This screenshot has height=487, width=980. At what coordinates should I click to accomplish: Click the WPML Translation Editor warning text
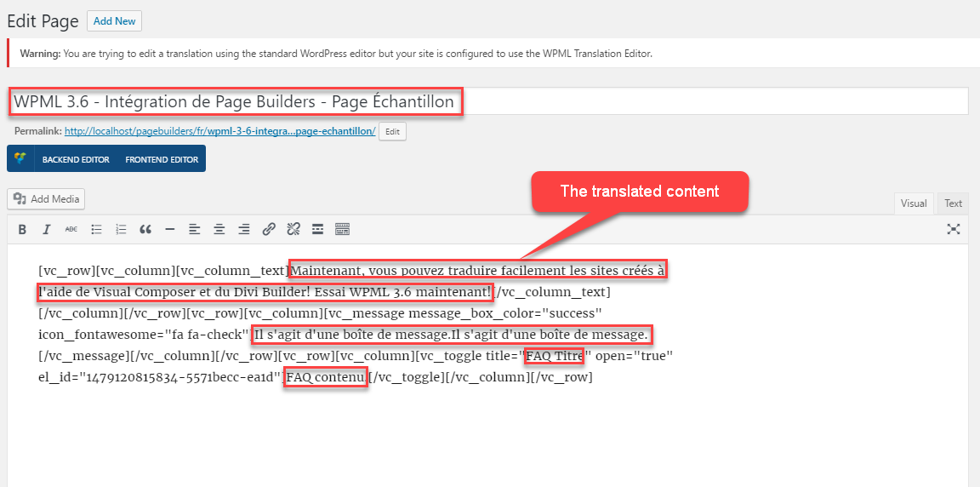tap(336, 54)
